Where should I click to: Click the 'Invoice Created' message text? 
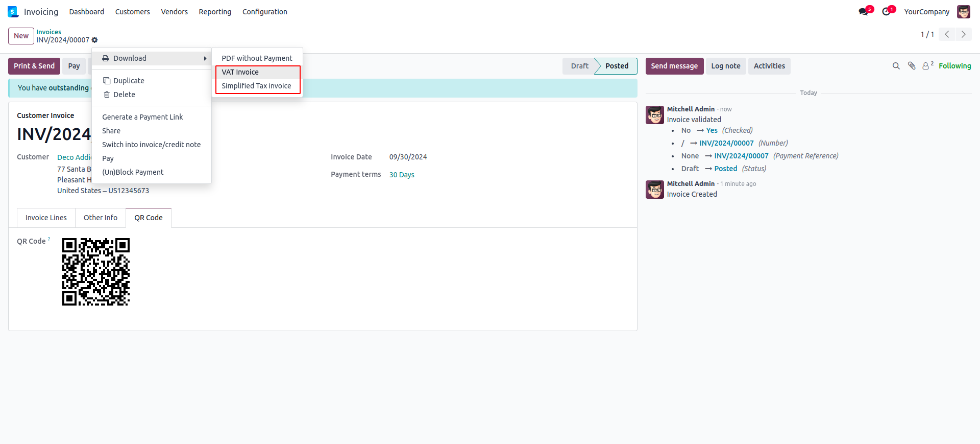(x=692, y=194)
